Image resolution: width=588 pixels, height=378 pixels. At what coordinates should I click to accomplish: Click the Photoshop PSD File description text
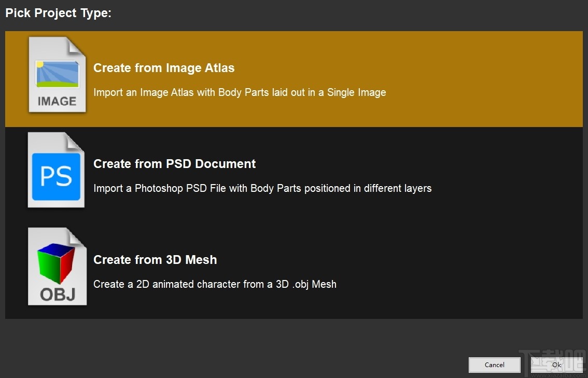coord(262,188)
